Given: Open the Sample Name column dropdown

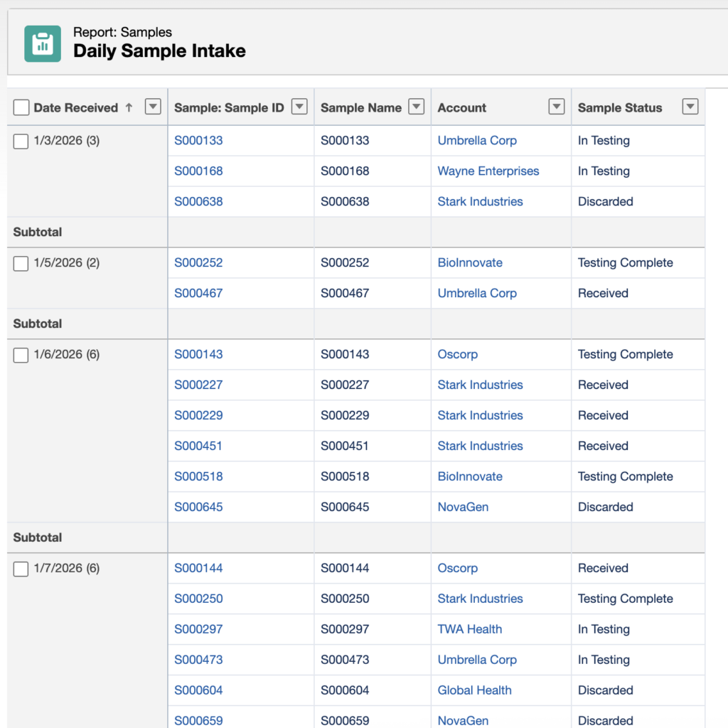Looking at the screenshot, I should click(x=417, y=107).
